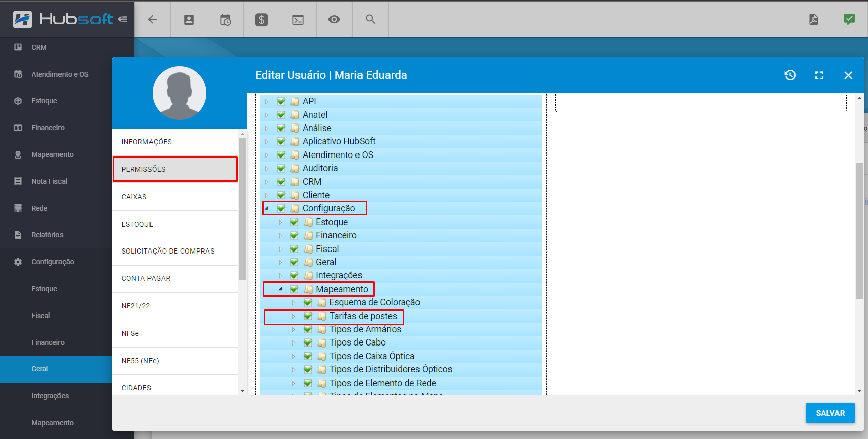Viewport: 868px width, 439px height.
Task: Toggle the Esquema de Coloração checkbox
Action: [308, 302]
